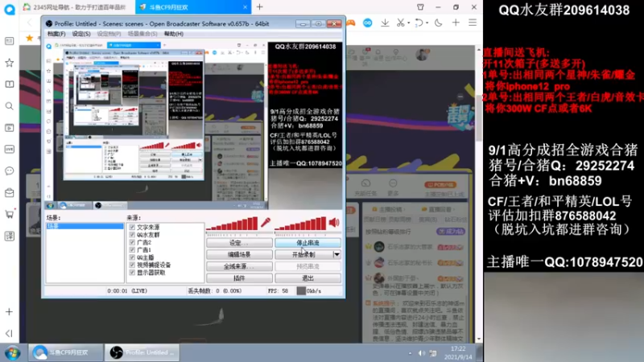Uncheck the QQ水友群 source
Viewport: 644px width, 362px height.
click(x=132, y=235)
